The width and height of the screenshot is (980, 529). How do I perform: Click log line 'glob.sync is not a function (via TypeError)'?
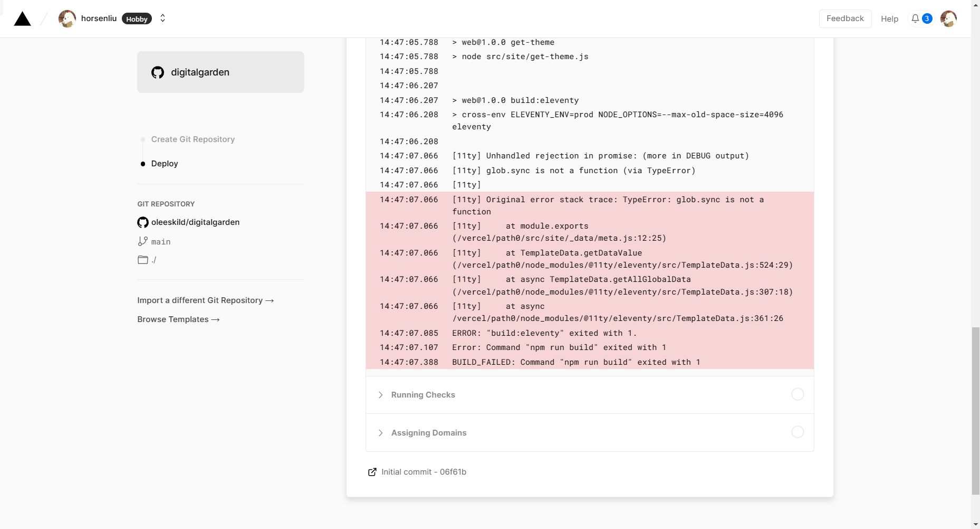[x=590, y=171]
